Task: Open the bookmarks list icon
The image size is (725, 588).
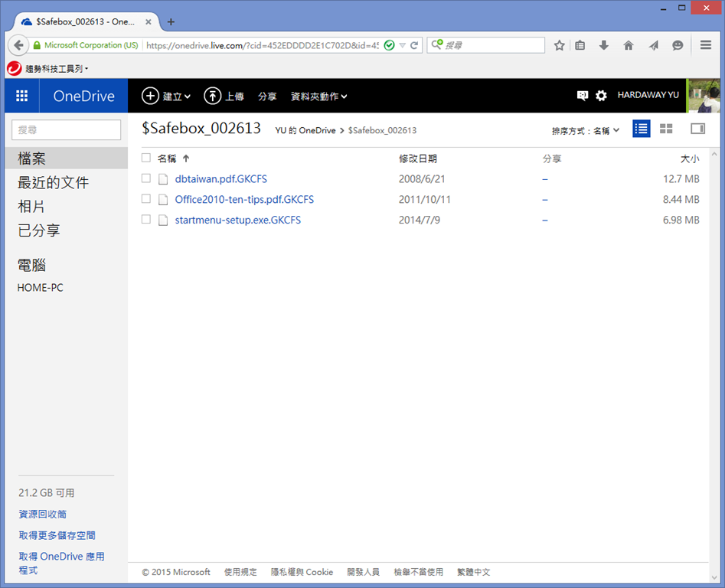Action: click(580, 45)
